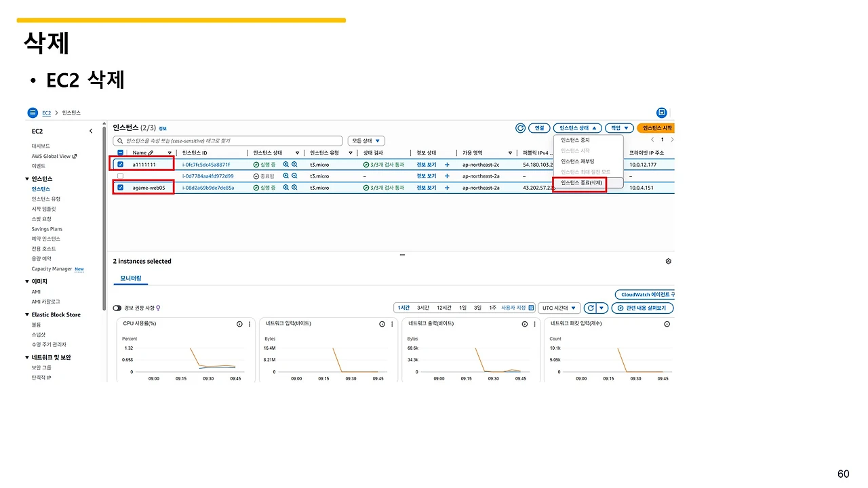Open the AWS navigation hamburger menu
868x488 pixels.
[33, 113]
